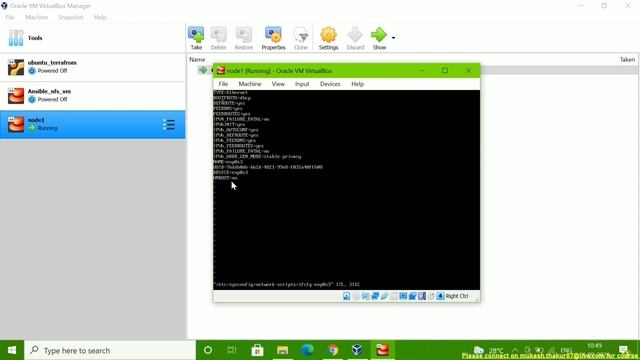Screen dimensions: 640x360
Task: Switch to VirtualBox Manager taskbar icon
Action: (357, 350)
